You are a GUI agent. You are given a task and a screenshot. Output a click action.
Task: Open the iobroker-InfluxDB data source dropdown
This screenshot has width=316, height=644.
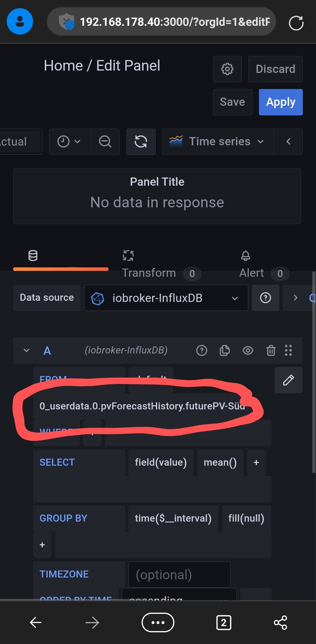(x=166, y=298)
